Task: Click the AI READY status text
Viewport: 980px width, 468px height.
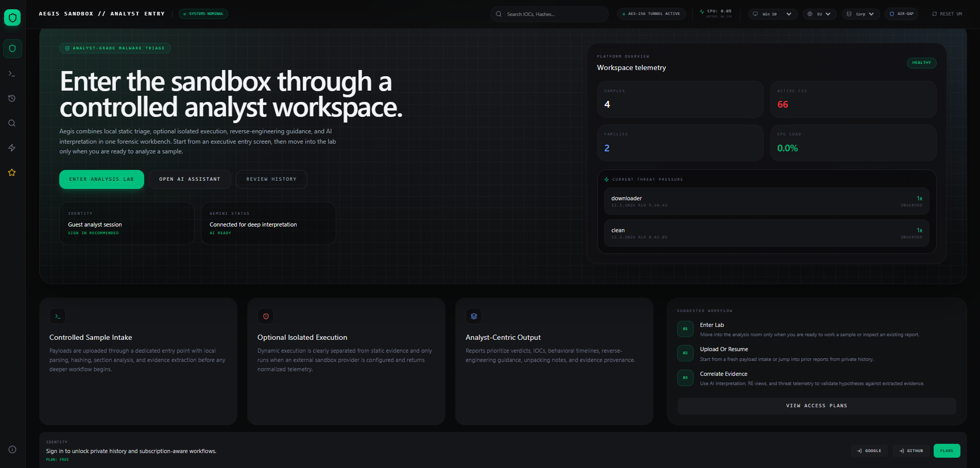Action: point(220,233)
